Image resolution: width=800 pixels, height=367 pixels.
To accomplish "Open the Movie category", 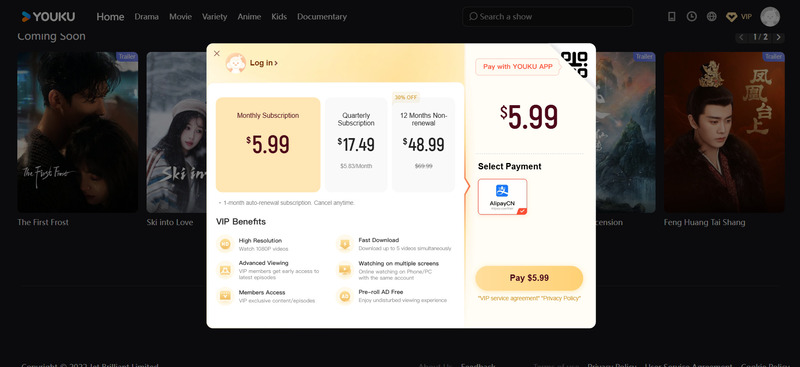I will tap(181, 17).
